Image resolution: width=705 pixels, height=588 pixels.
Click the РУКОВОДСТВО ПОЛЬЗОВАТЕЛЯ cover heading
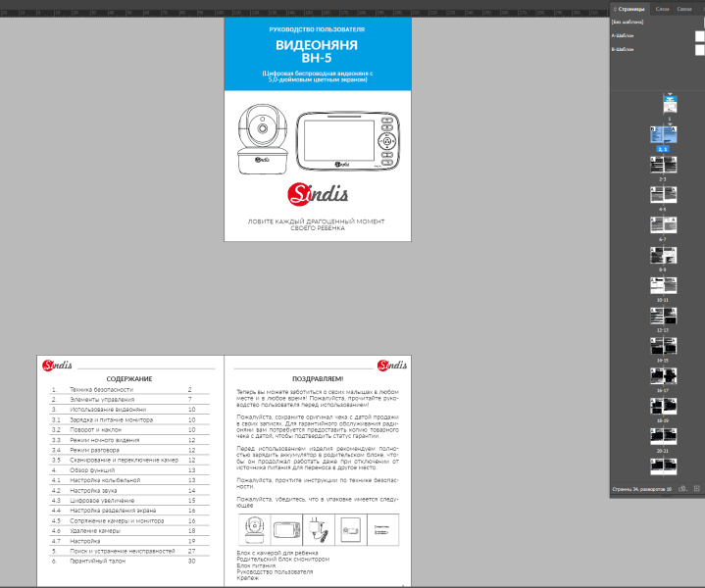[x=317, y=29]
